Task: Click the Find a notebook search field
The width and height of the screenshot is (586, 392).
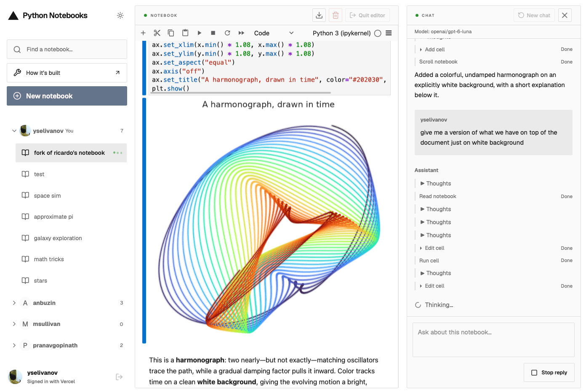Action: click(x=67, y=49)
